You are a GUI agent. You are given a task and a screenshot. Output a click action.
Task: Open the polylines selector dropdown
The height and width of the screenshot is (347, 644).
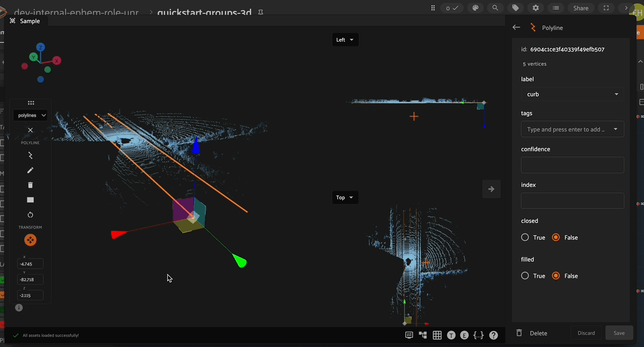[31, 115]
